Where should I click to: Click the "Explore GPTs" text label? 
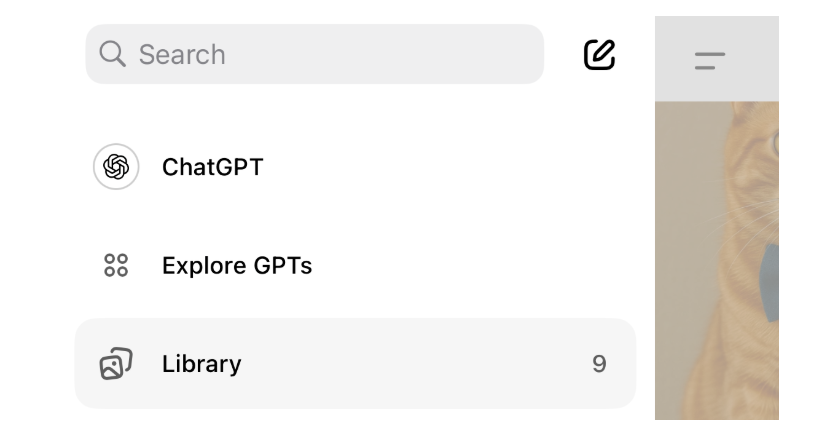[x=237, y=266]
